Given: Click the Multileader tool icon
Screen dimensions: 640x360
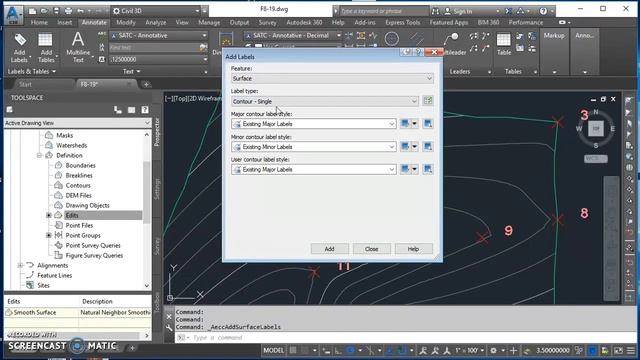Looking at the screenshot, I should (x=451, y=39).
